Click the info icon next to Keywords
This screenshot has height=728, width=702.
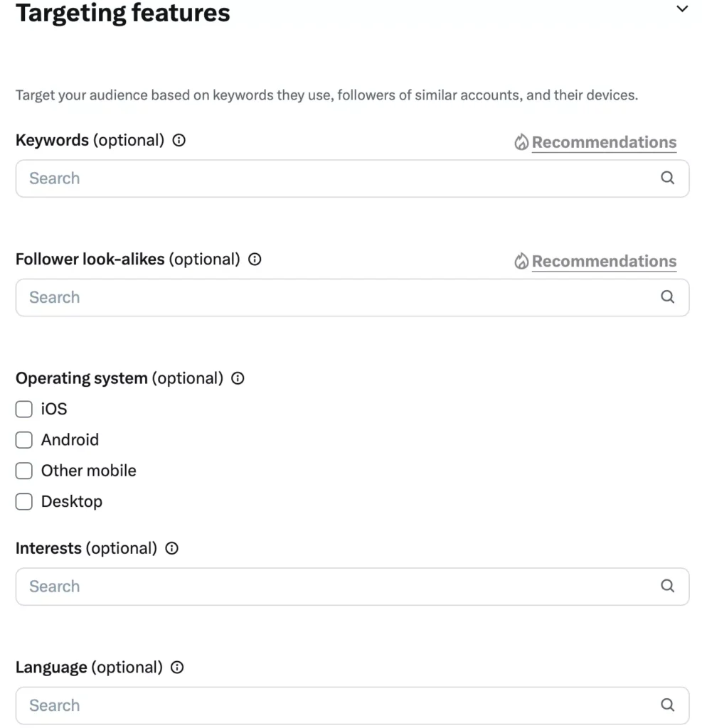[x=178, y=140]
